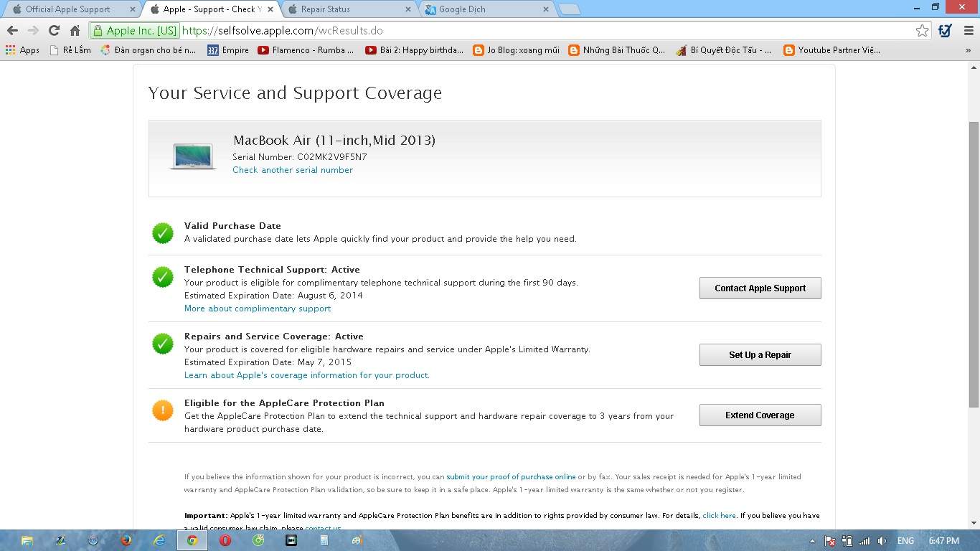
Task: Click the browser forward arrow
Action: [33, 31]
